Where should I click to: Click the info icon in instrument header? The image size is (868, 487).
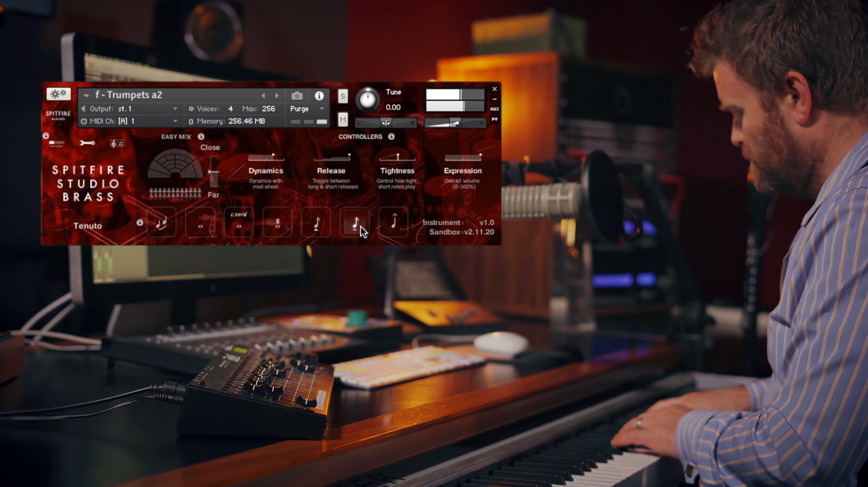click(319, 96)
